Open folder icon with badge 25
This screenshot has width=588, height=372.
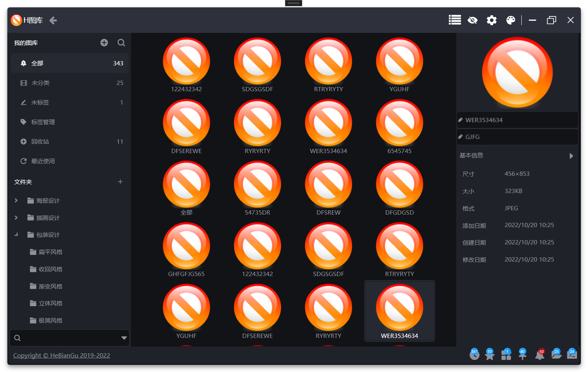(x=556, y=354)
